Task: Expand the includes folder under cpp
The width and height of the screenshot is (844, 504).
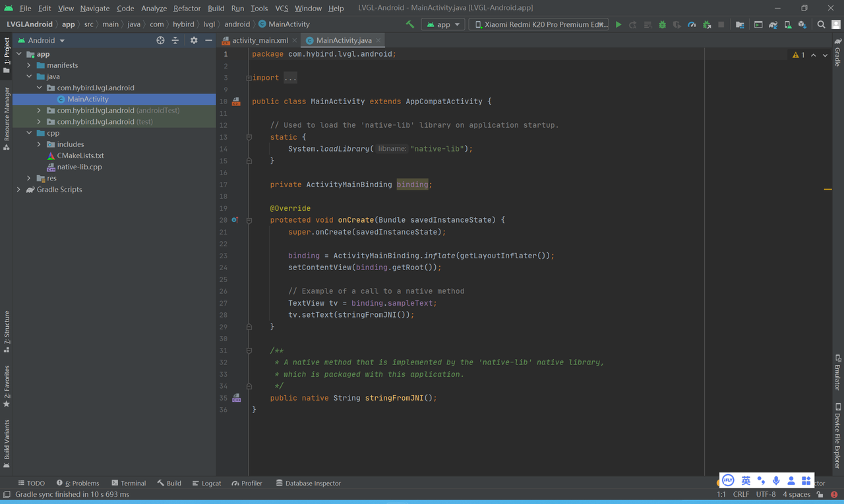Action: pyautogui.click(x=39, y=144)
